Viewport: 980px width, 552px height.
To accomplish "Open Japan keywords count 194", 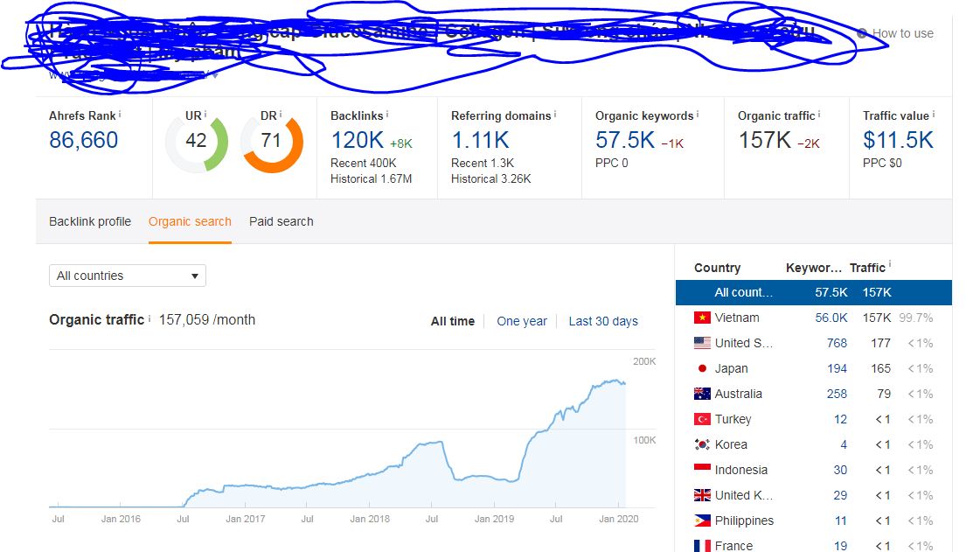I will click(x=837, y=369).
